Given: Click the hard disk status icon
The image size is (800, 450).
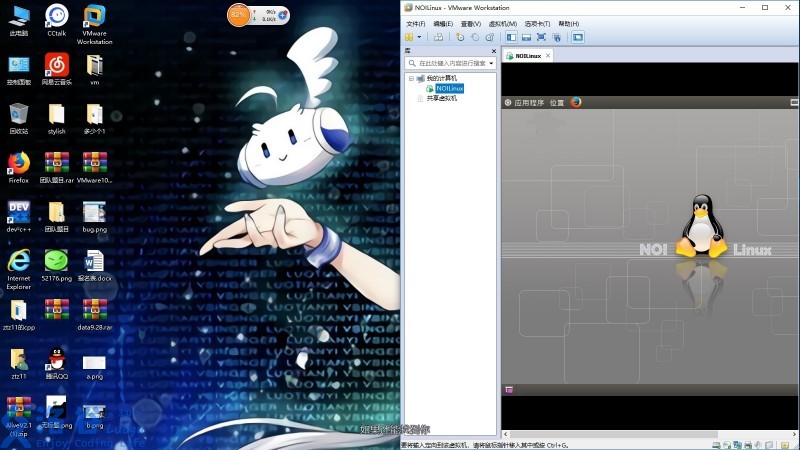Looking at the screenshot, I should click(716, 445).
